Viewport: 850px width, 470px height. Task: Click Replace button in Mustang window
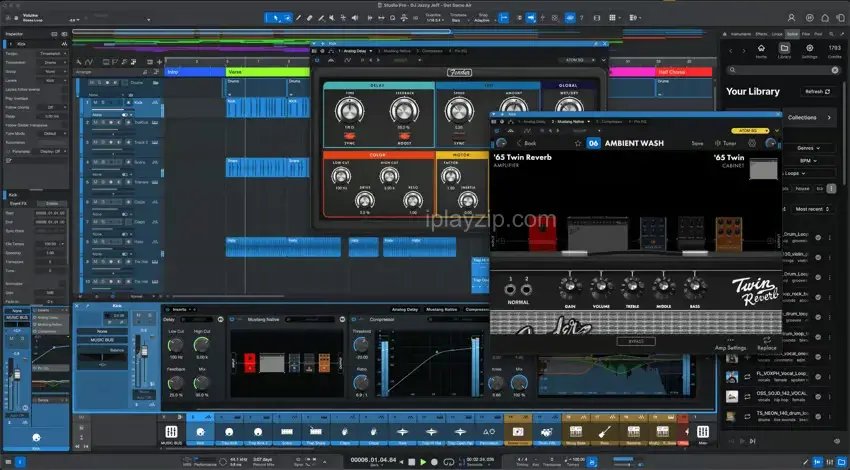tap(767, 344)
